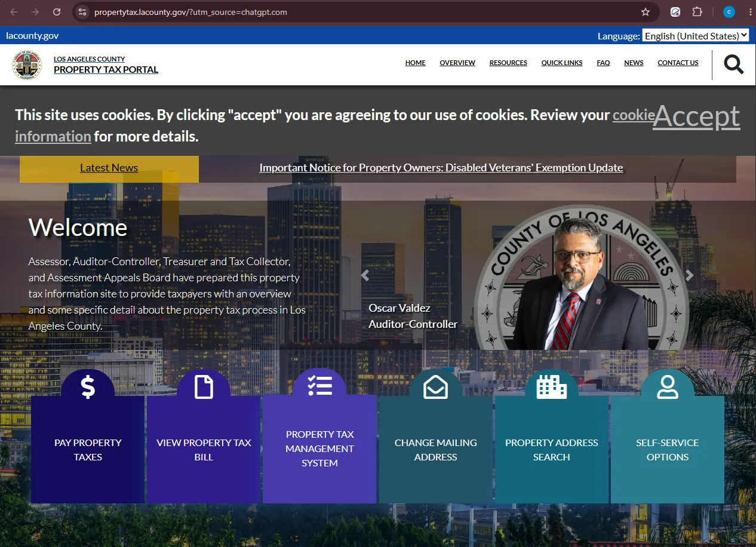Screen dimensions: 756x547
Task: Click the open envelope mailing address icon
Action: coord(435,387)
